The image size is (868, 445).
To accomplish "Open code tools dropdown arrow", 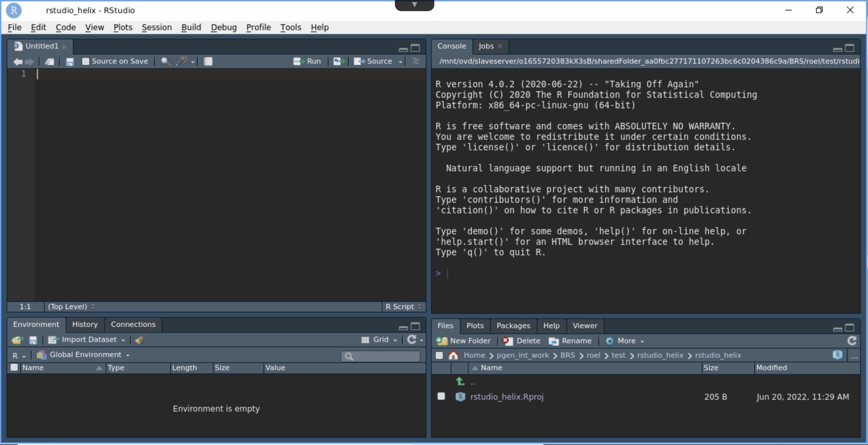I will [193, 62].
